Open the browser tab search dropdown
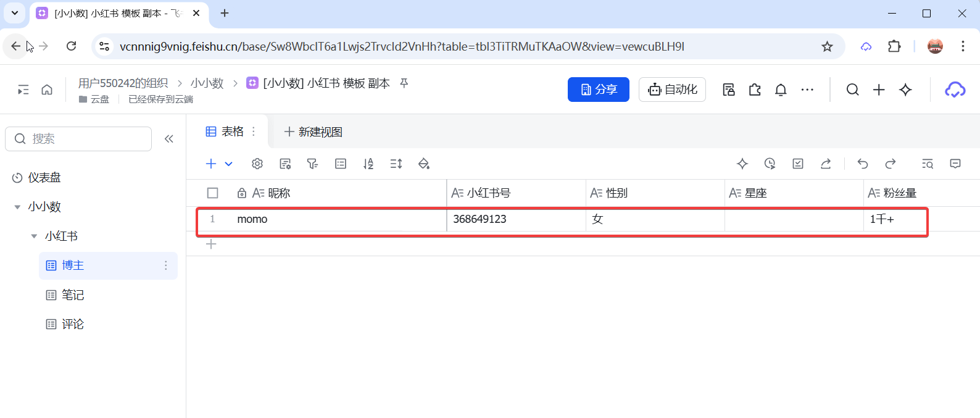980x418 pixels. (x=15, y=13)
